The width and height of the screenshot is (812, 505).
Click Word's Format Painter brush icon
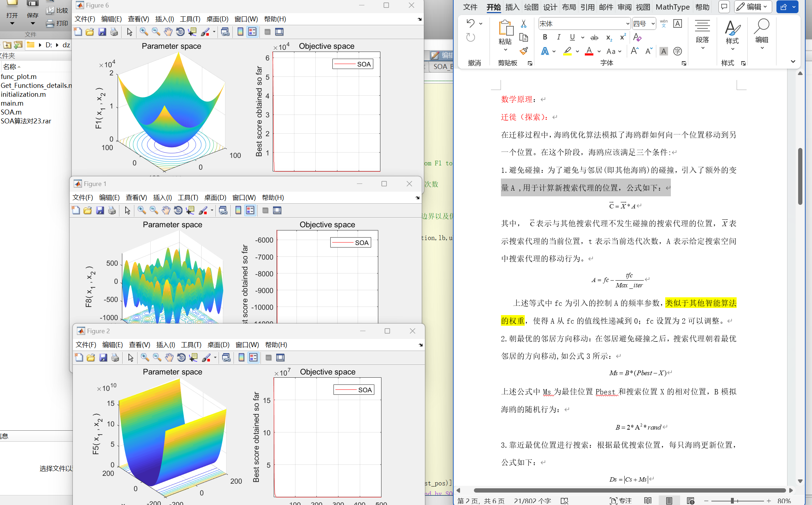coord(524,51)
